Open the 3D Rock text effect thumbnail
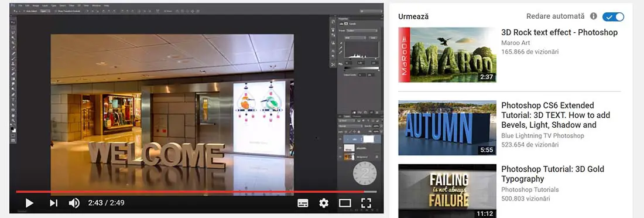Screen dimensions: 644x218 click(447, 54)
